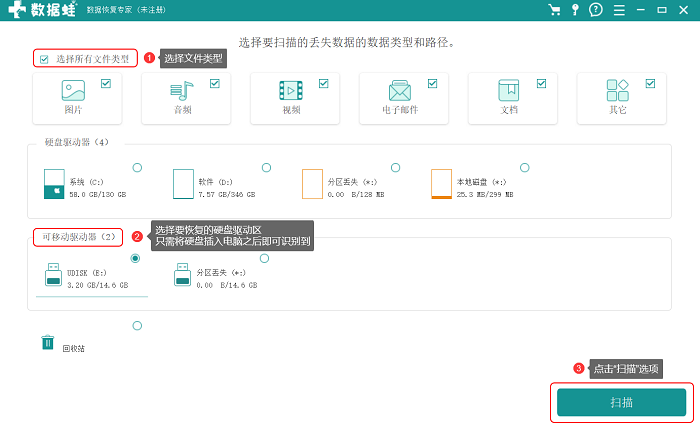This screenshot has width=700, height=429.
Task: Click the 软件 (D:) drive icon
Action: (x=183, y=183)
